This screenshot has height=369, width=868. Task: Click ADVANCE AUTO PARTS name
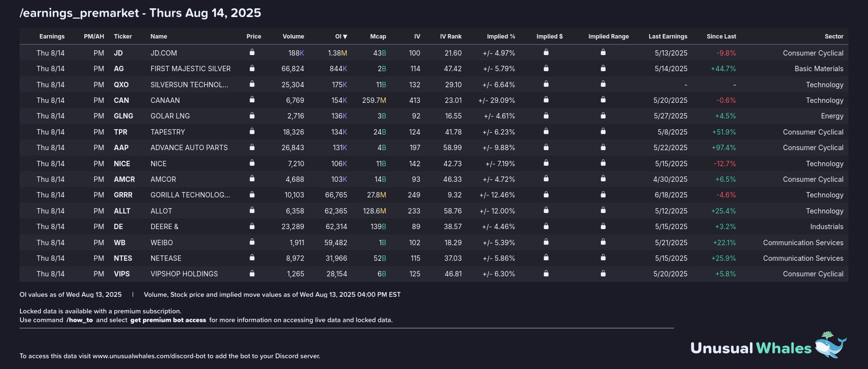tap(189, 148)
